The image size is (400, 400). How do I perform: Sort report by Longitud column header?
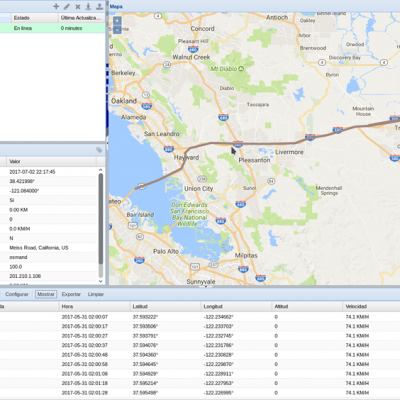point(236,306)
